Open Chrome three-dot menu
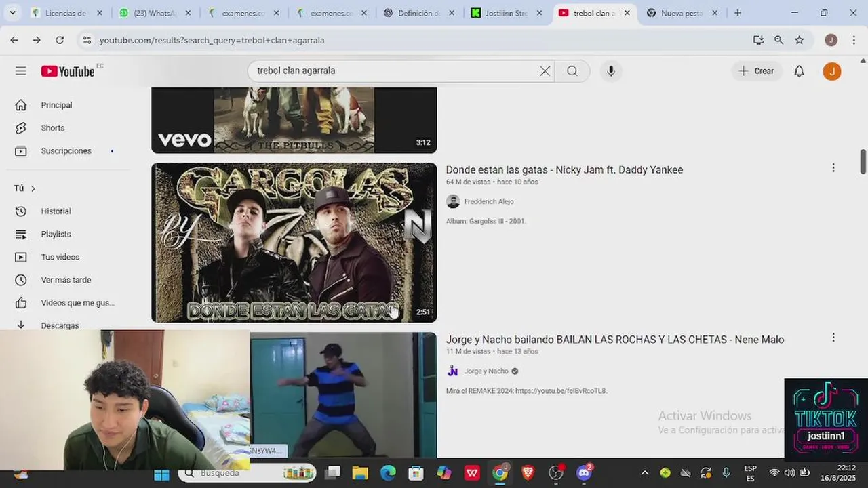Screen dimensions: 868x488 pos(852,40)
